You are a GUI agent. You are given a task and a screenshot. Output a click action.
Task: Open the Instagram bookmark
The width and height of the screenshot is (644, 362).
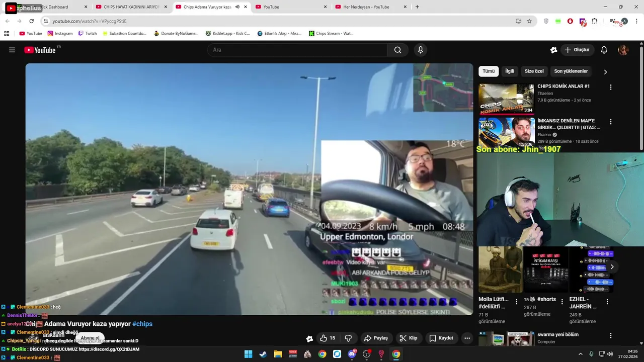click(60, 34)
